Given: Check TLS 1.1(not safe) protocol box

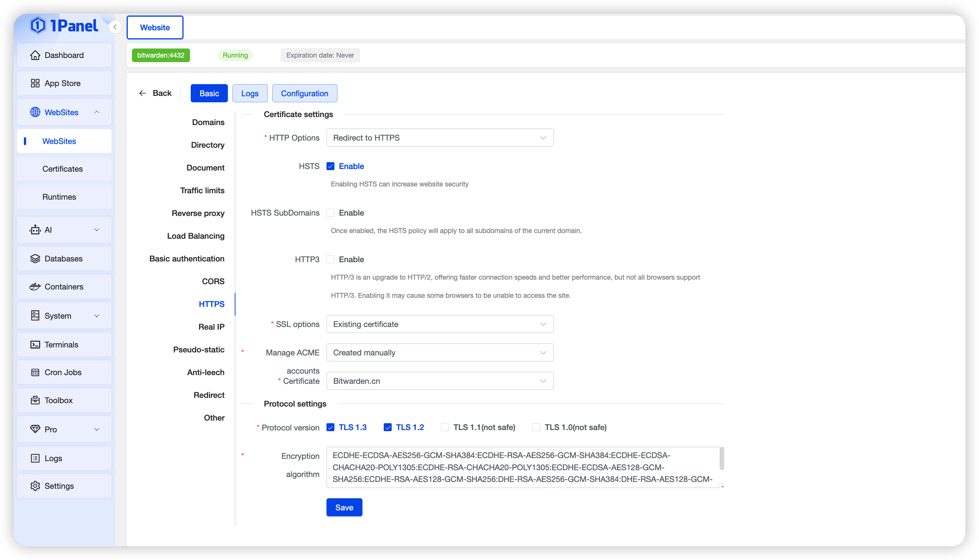Looking at the screenshot, I should [x=445, y=427].
